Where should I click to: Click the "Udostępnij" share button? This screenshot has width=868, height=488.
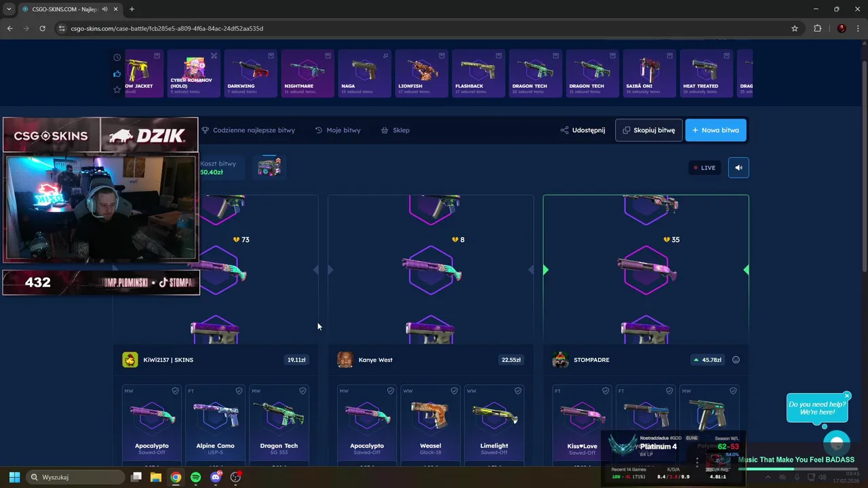pyautogui.click(x=583, y=130)
